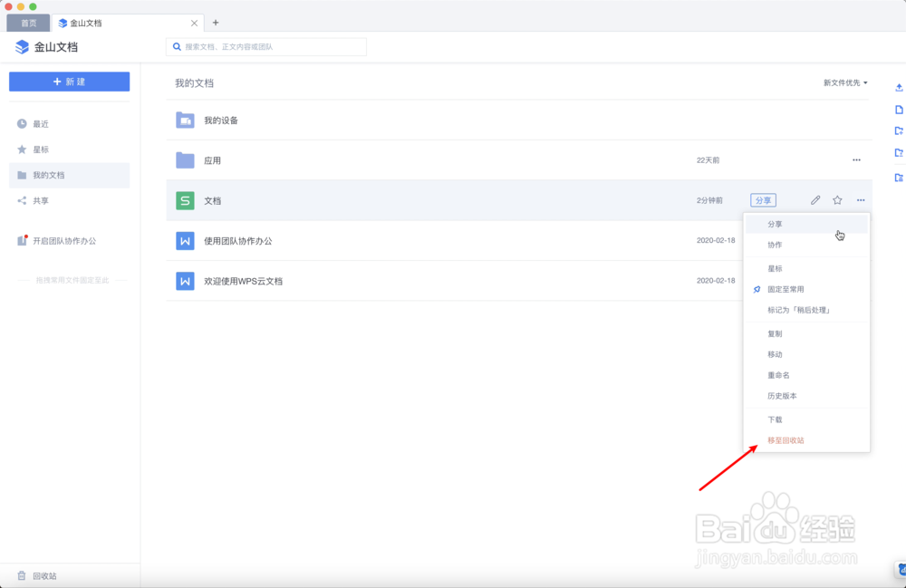Click the upload folder icon in right toolbar
Viewport: 906px width, 588px height.
(x=899, y=153)
